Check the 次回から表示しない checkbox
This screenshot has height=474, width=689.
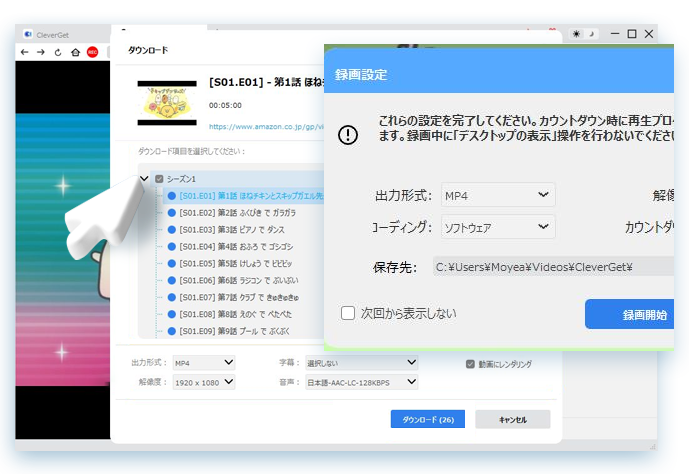pos(348,313)
